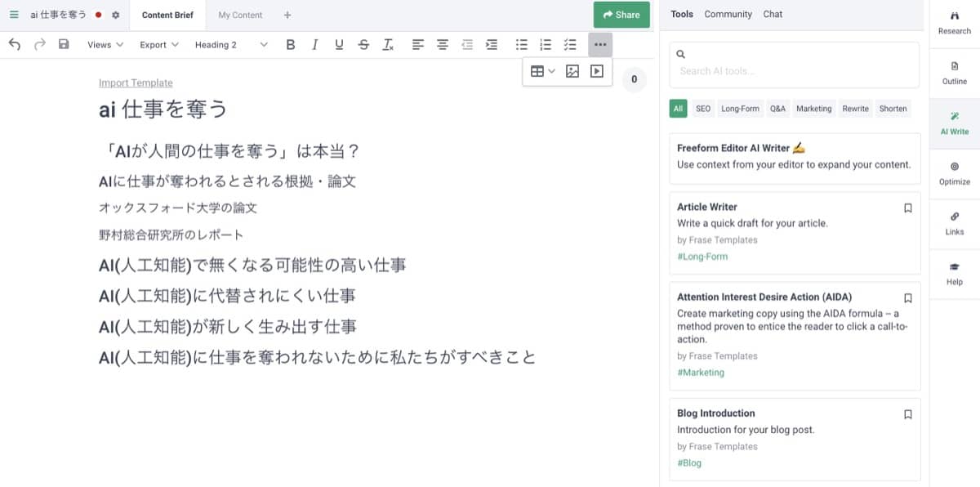
Task: Open the Research panel
Action: (954, 23)
